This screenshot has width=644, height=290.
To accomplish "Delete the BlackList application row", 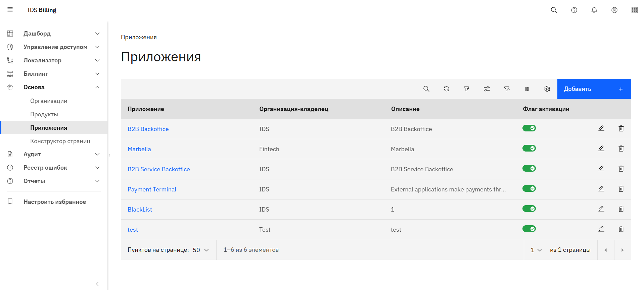I will click(621, 209).
